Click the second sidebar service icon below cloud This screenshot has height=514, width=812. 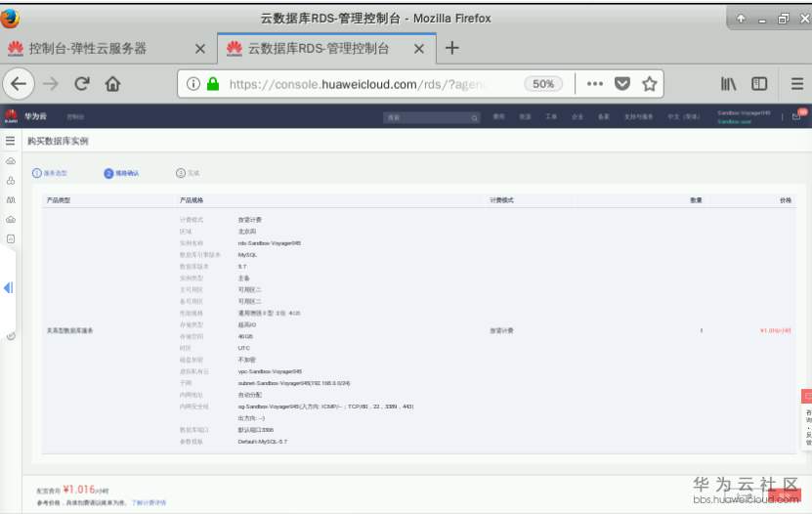point(11,181)
